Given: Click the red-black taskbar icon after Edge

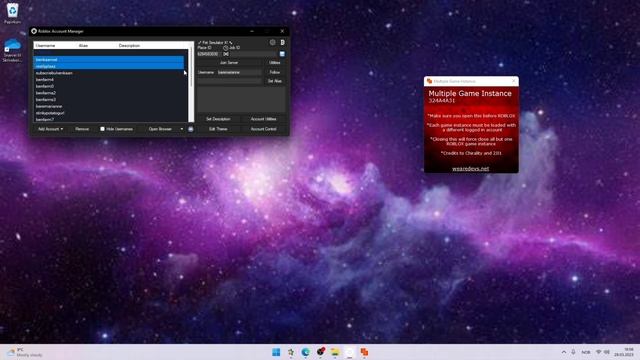Looking at the screenshot, I should (x=320, y=352).
